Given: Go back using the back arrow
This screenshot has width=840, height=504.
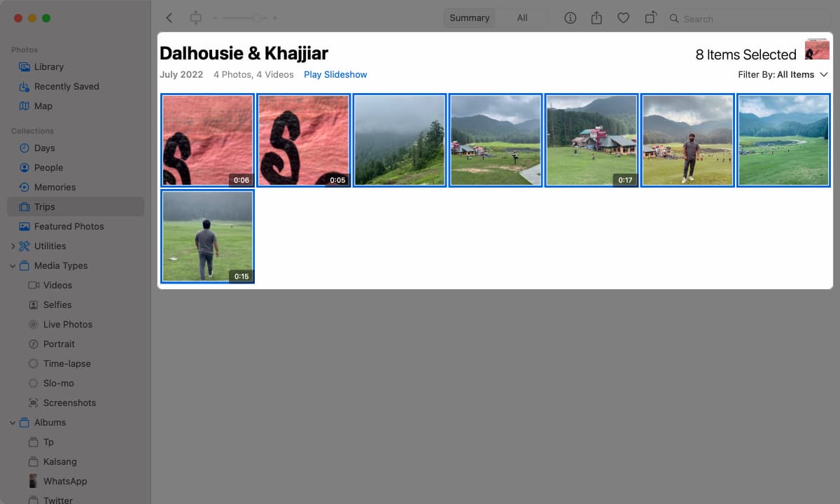Looking at the screenshot, I should tap(169, 18).
